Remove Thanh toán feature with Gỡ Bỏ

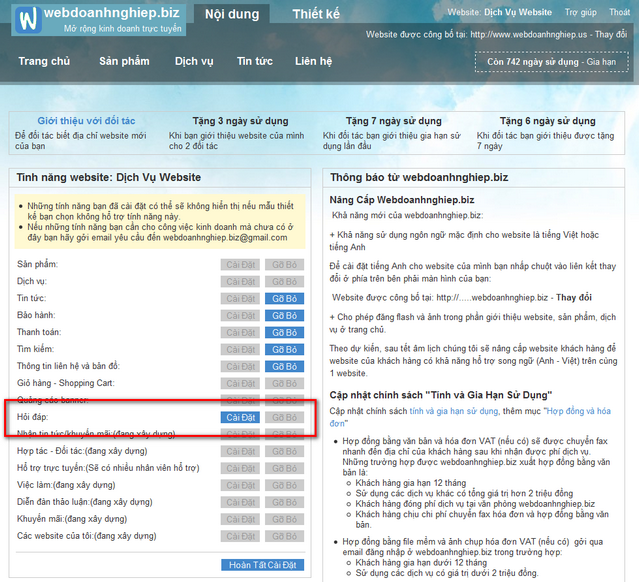[x=284, y=333]
